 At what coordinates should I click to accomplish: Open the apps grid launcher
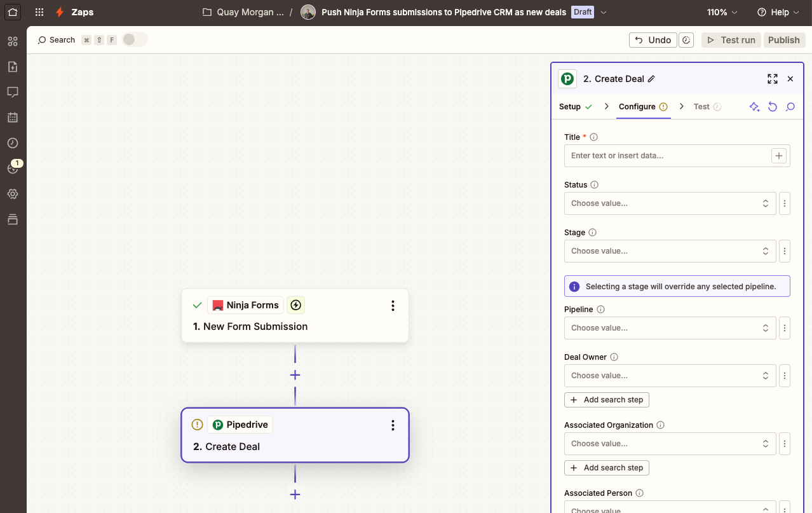39,12
